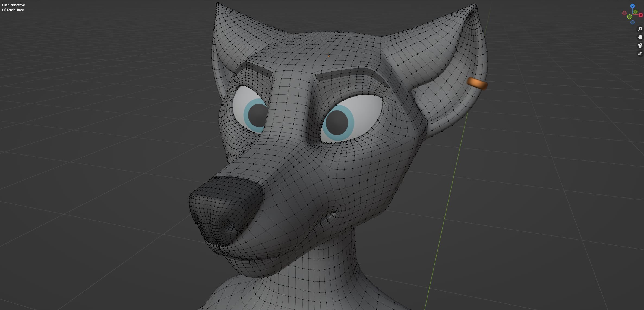
Task: Click the blue Z axis gizmo handle
Action: pos(633,6)
